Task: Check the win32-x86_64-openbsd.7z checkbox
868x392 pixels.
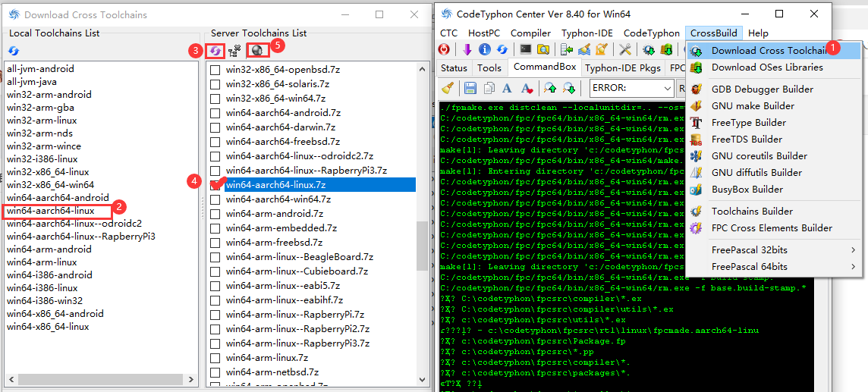Action: pyautogui.click(x=215, y=70)
